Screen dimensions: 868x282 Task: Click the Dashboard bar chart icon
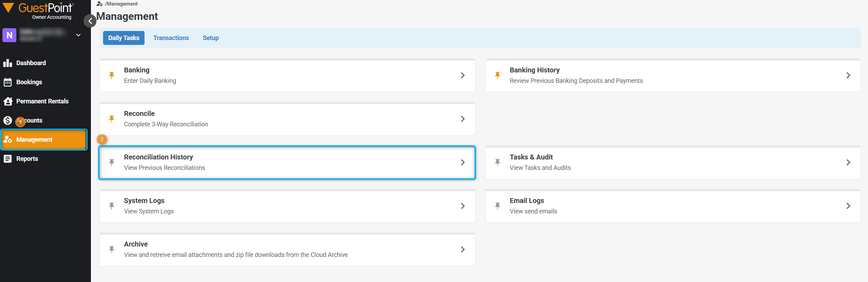pyautogui.click(x=8, y=63)
